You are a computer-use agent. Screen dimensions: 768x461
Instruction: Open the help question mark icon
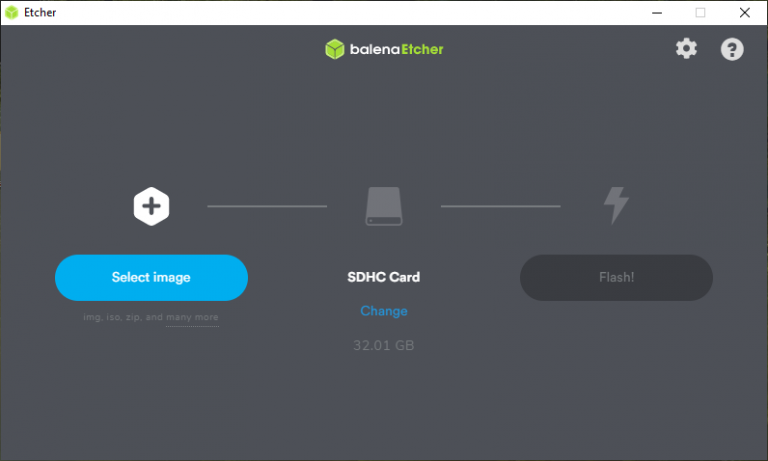pos(732,49)
